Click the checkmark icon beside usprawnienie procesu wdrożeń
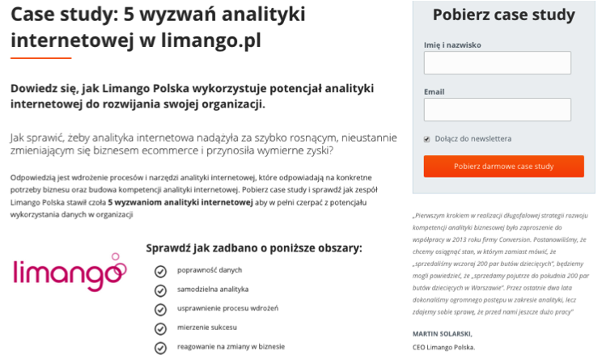This screenshot has width=602, height=364. click(x=160, y=310)
